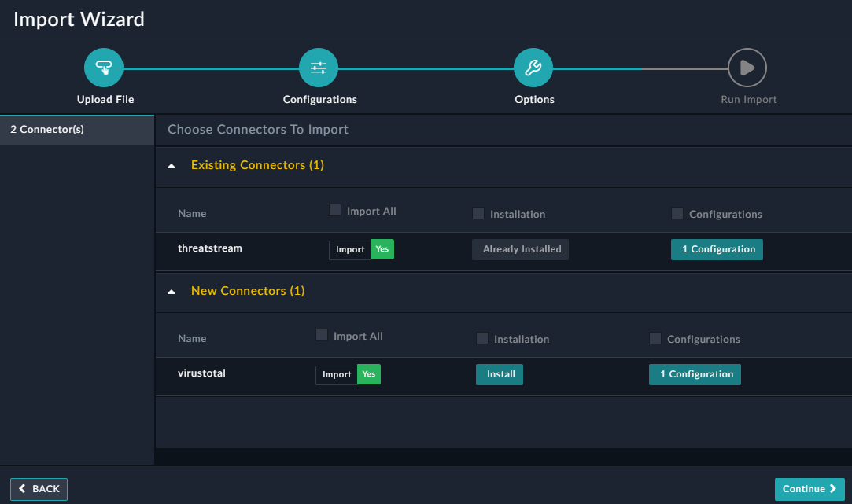Image resolution: width=852 pixels, height=504 pixels.
Task: Click the Upload File step icon
Action: [x=103, y=68]
